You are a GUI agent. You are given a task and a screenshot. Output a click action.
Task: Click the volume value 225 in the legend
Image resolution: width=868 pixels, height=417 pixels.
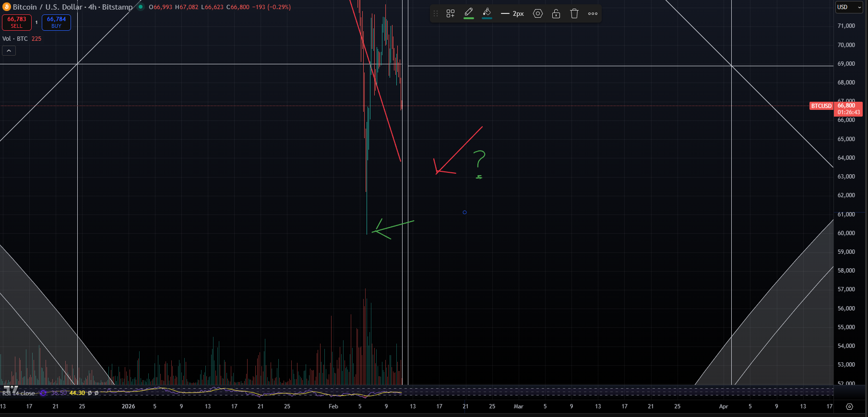(x=36, y=38)
